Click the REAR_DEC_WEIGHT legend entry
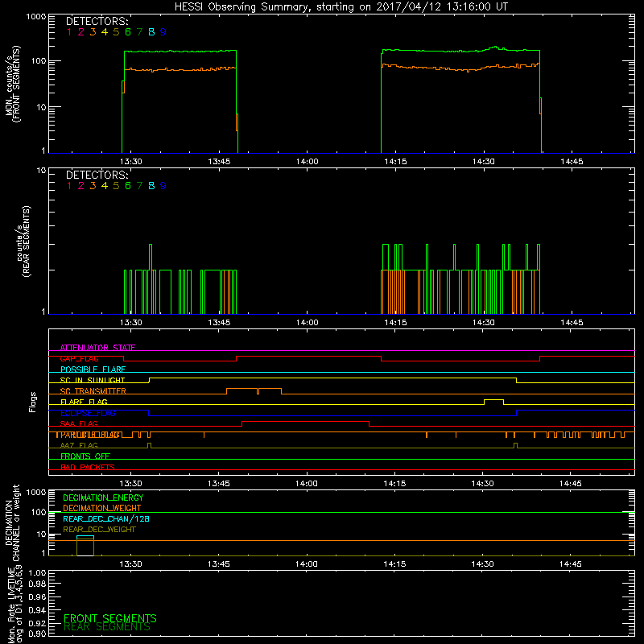The width and height of the screenshot is (644, 644). 99,530
